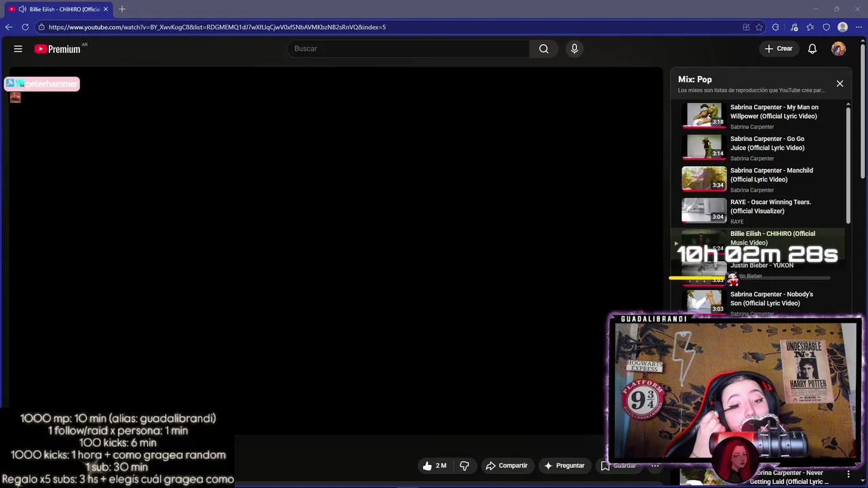Reload the page
The image size is (868, 488).
25,27
